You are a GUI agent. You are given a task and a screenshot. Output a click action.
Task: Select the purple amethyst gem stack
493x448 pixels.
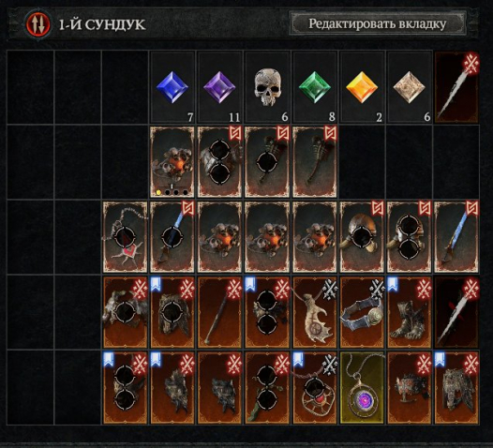tap(219, 87)
